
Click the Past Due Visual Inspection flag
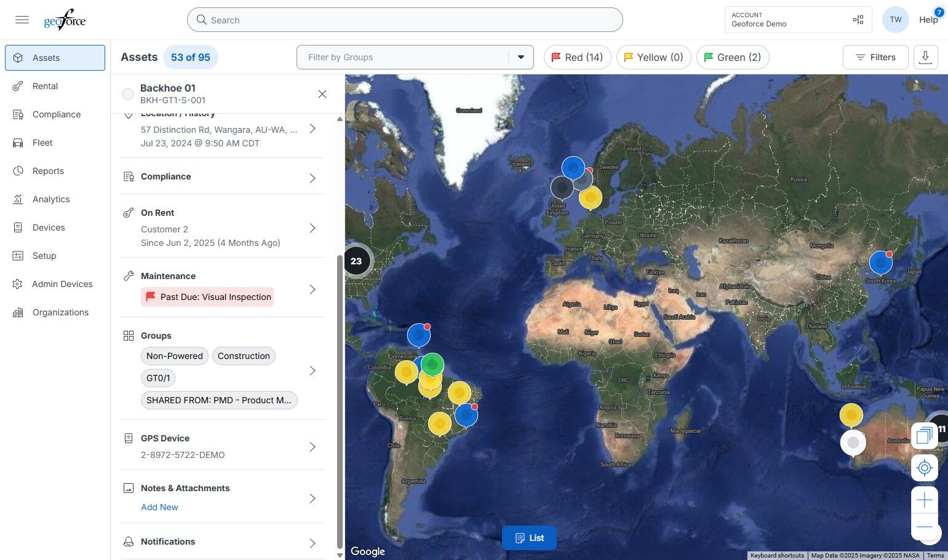(x=207, y=297)
